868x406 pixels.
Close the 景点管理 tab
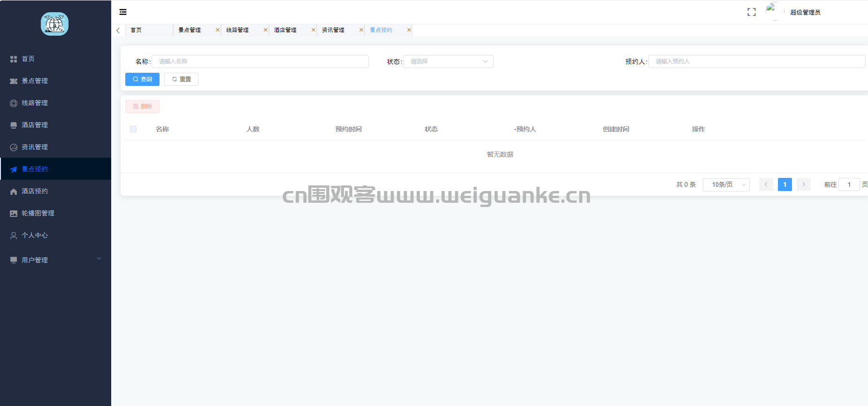(x=217, y=30)
